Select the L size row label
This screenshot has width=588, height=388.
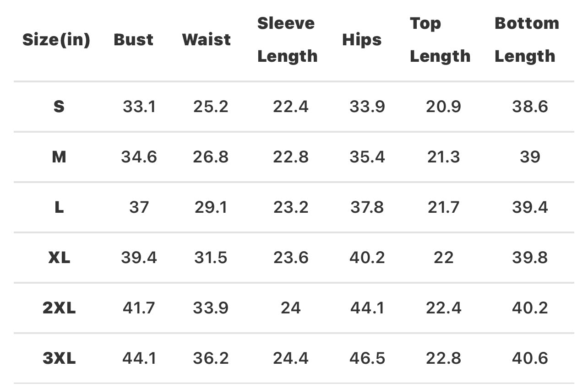[59, 207]
